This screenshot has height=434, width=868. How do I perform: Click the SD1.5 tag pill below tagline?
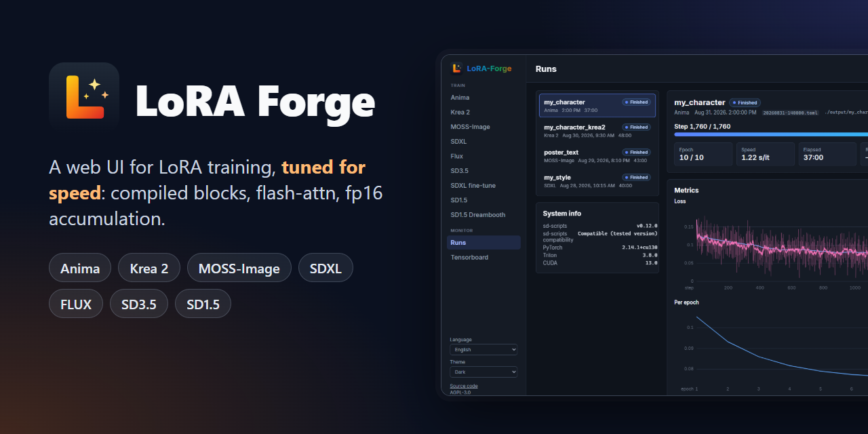click(203, 304)
